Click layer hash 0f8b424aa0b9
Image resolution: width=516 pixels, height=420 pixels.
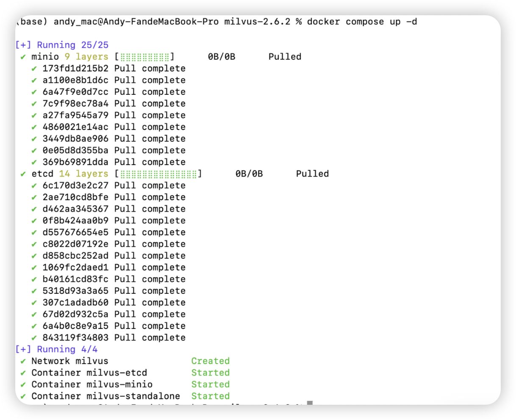pos(75,221)
